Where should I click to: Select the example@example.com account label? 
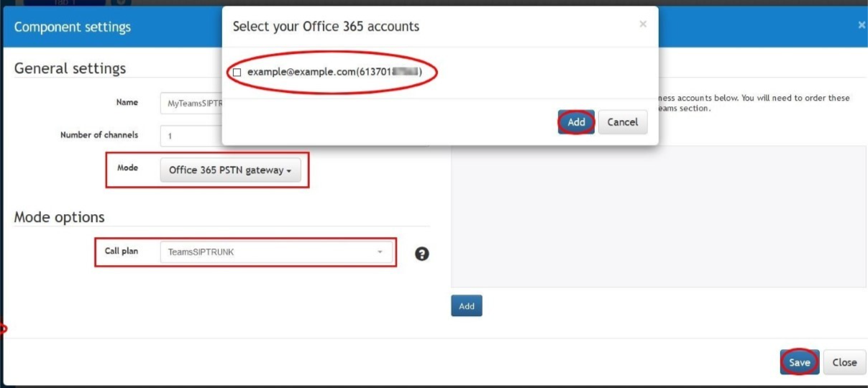334,73
